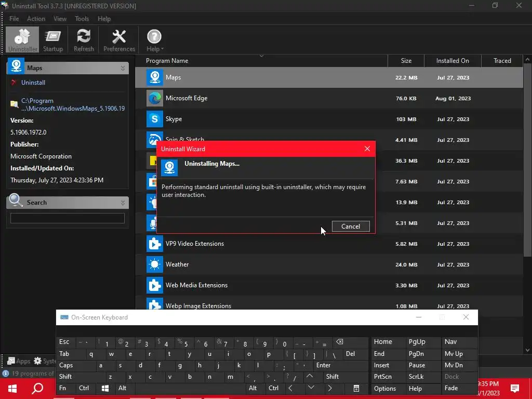The height and width of the screenshot is (399, 532).
Task: Click the info icon in status bar
Action: tap(5, 374)
